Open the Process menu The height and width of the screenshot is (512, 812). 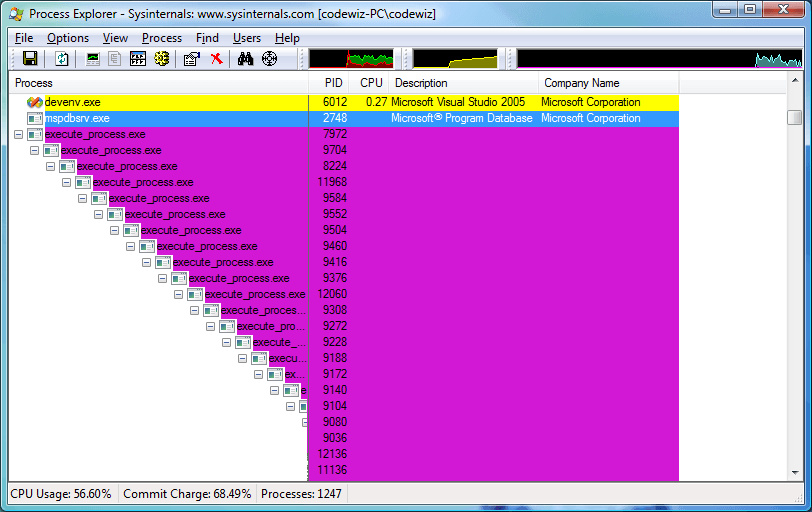[161, 38]
